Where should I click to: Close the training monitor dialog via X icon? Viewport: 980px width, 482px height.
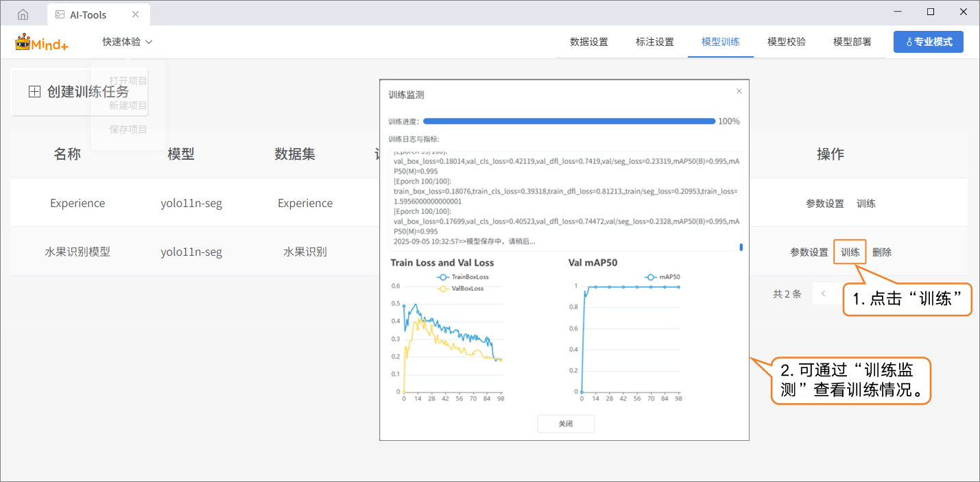tap(739, 91)
